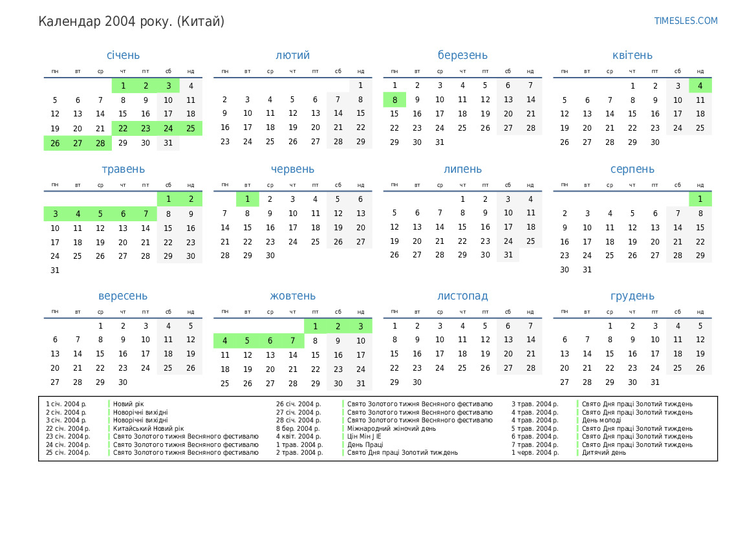
Task: Open the травень month heading
Action: tap(123, 169)
